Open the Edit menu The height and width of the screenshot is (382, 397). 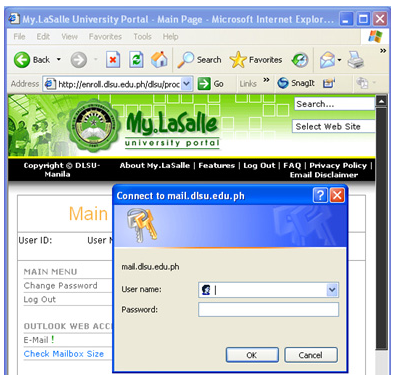point(43,36)
